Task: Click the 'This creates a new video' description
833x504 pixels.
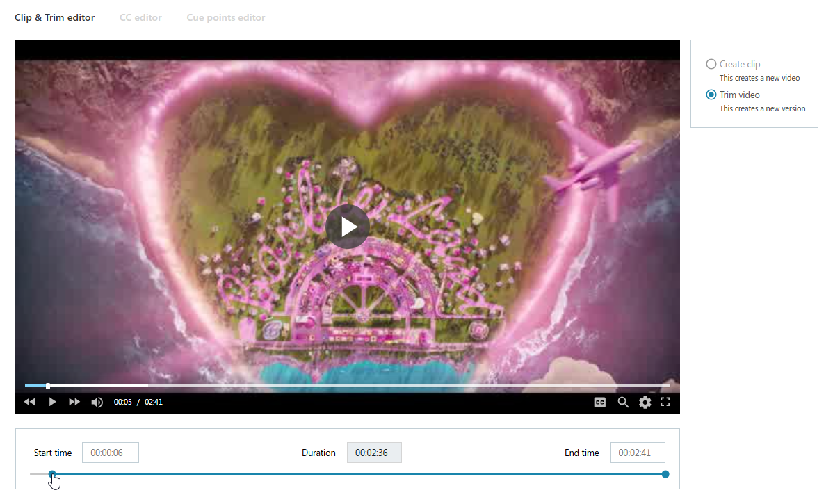Action: (760, 78)
